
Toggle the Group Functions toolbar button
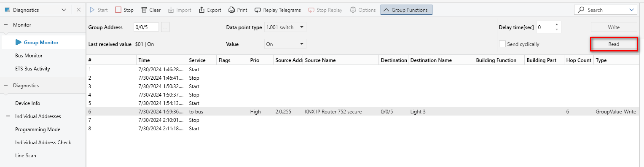406,10
